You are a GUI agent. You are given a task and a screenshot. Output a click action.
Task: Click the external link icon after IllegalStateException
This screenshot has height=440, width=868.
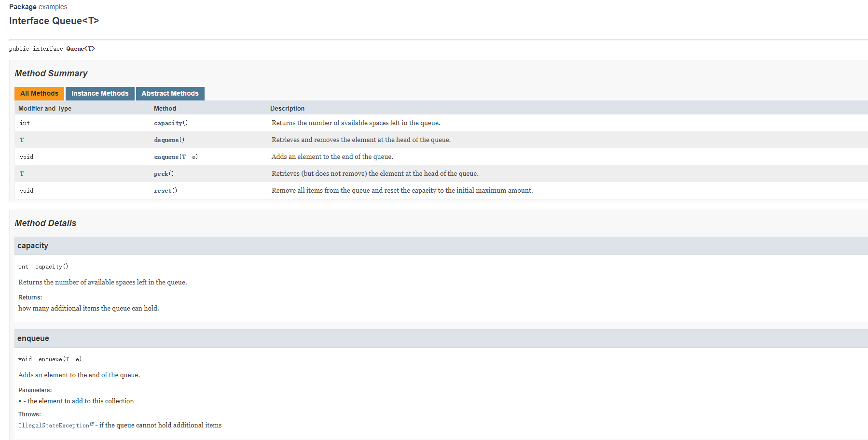pos(92,424)
